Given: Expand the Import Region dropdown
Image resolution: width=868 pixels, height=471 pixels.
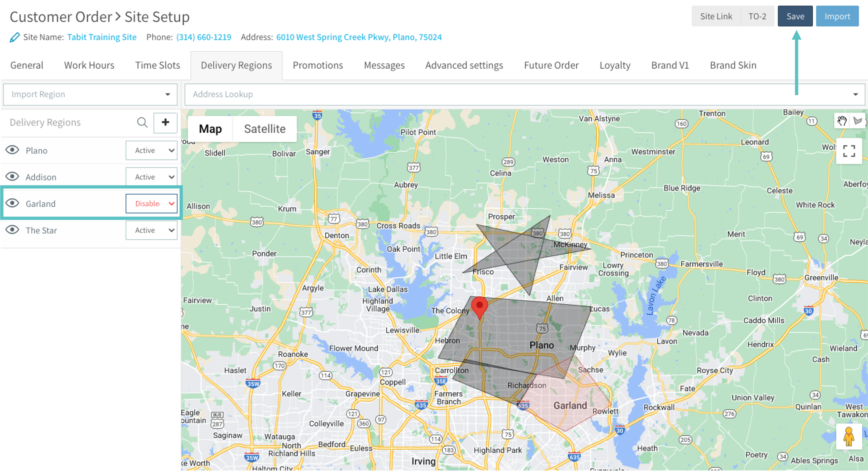Looking at the screenshot, I should (x=90, y=94).
